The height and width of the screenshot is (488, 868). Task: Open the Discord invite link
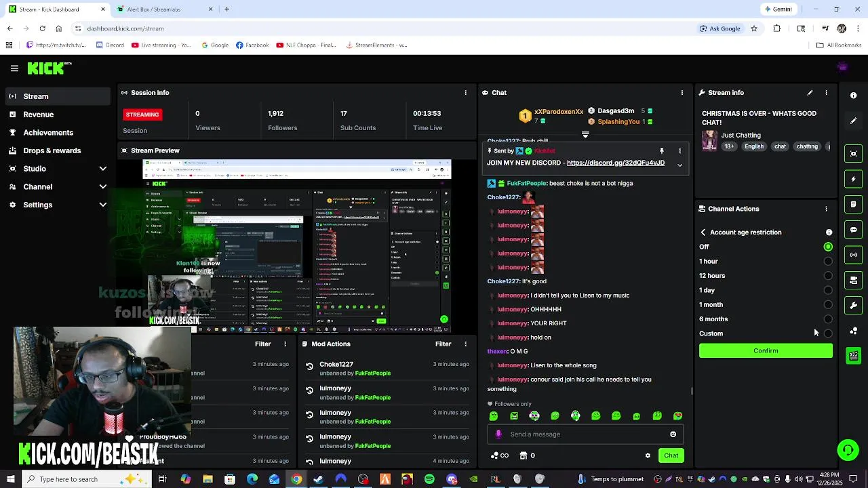pyautogui.click(x=615, y=163)
